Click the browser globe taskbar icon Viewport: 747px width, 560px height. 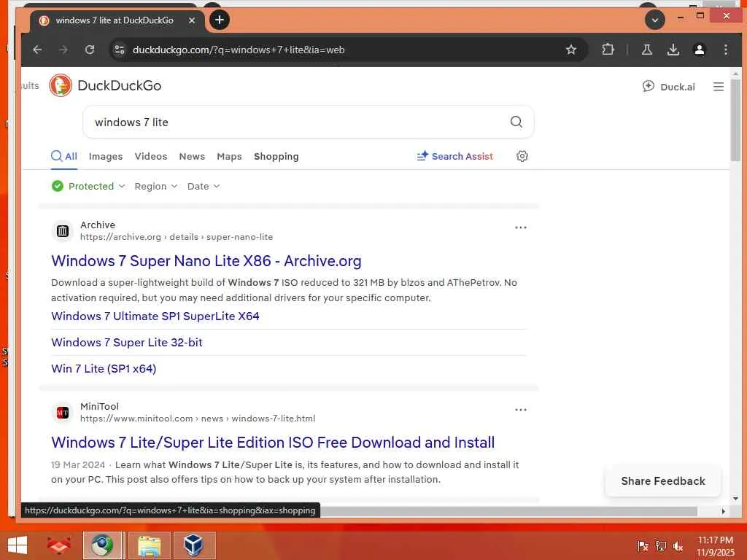(x=103, y=545)
